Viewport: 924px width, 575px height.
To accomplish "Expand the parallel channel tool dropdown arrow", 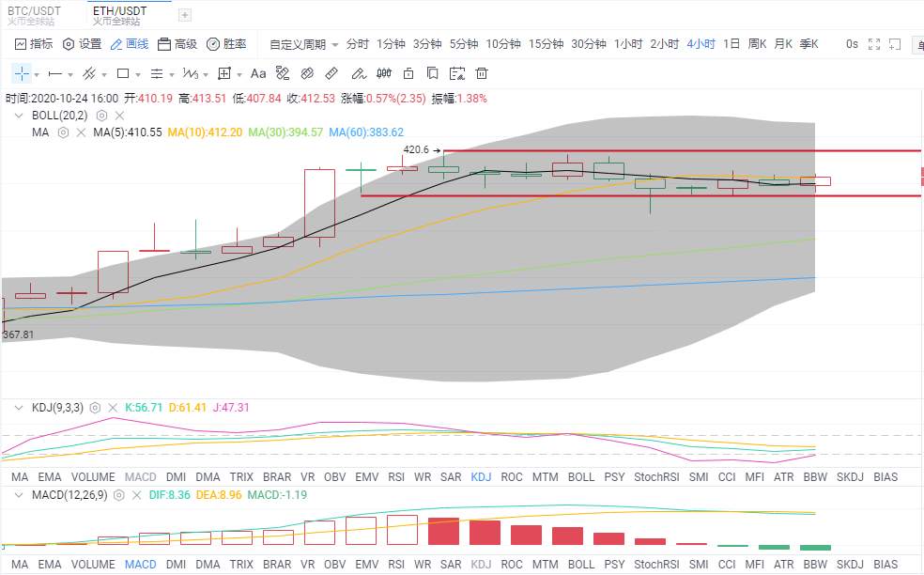I will 104,75.
